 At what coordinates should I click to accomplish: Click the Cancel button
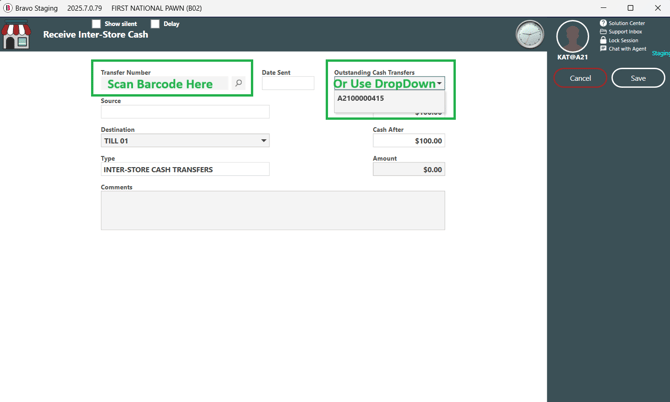[580, 78]
